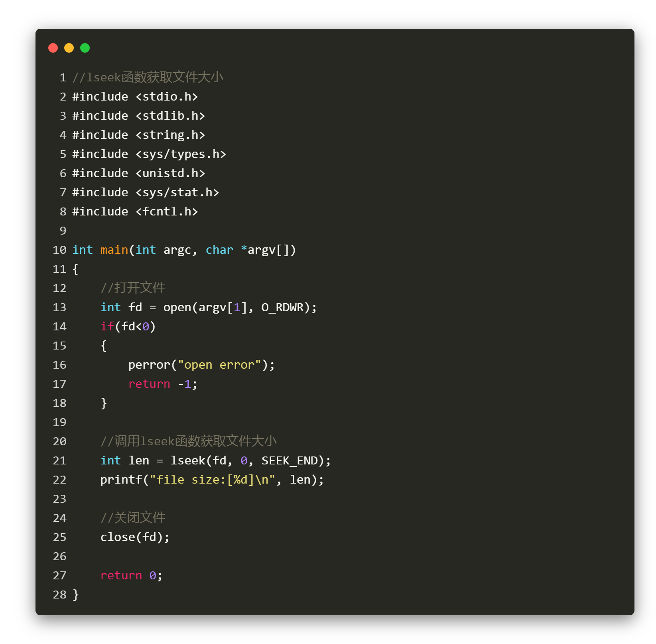This screenshot has width=656, height=644.
Task: Click the printf "file size:[%d]\n" string
Action: click(x=213, y=480)
